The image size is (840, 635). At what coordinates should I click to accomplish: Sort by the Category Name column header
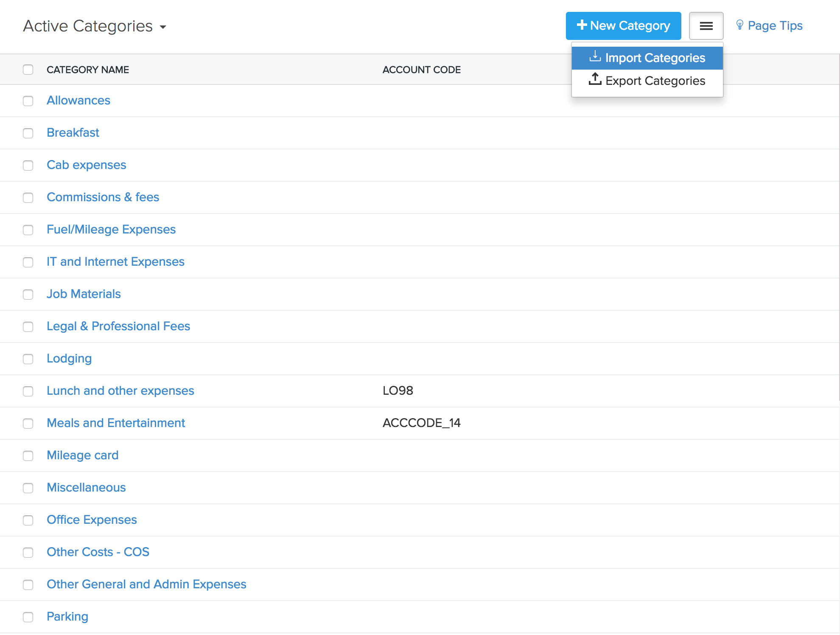88,69
